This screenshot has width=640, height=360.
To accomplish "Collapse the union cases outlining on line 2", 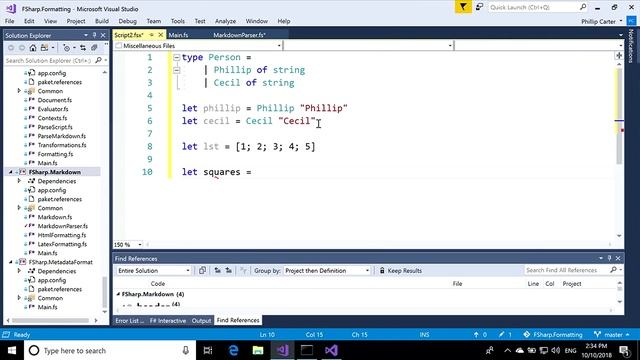I will point(176,70).
